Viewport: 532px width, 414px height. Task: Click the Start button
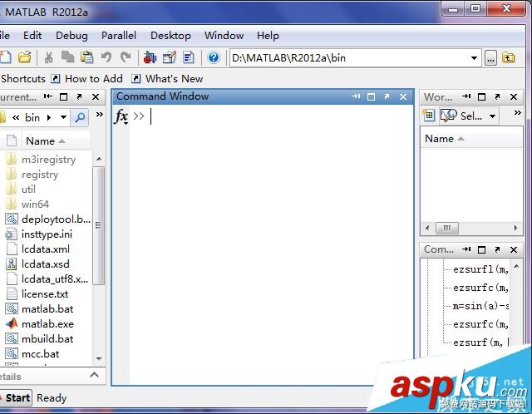[16, 397]
